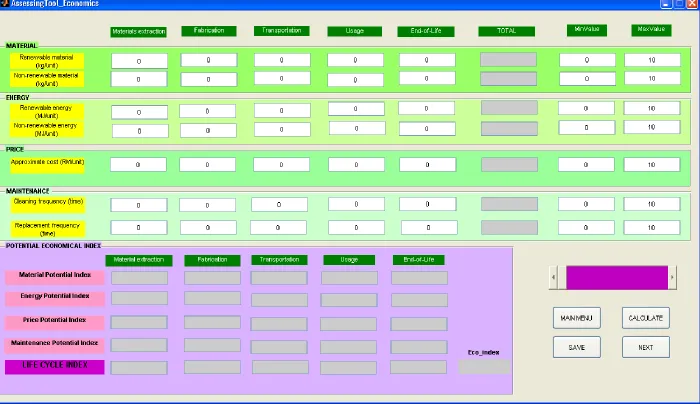Click the TOTAL column header

click(506, 31)
